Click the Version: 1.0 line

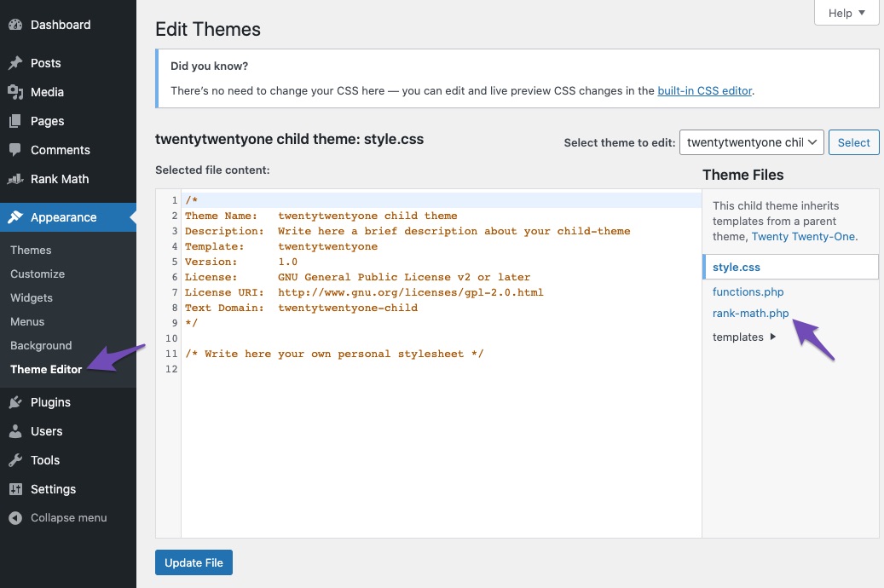pos(241,262)
